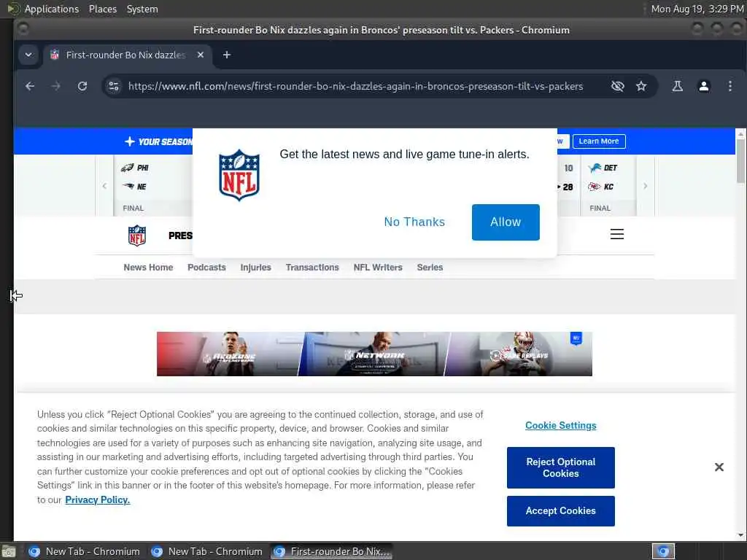
Task: Click the address bar URL
Action: (355, 86)
